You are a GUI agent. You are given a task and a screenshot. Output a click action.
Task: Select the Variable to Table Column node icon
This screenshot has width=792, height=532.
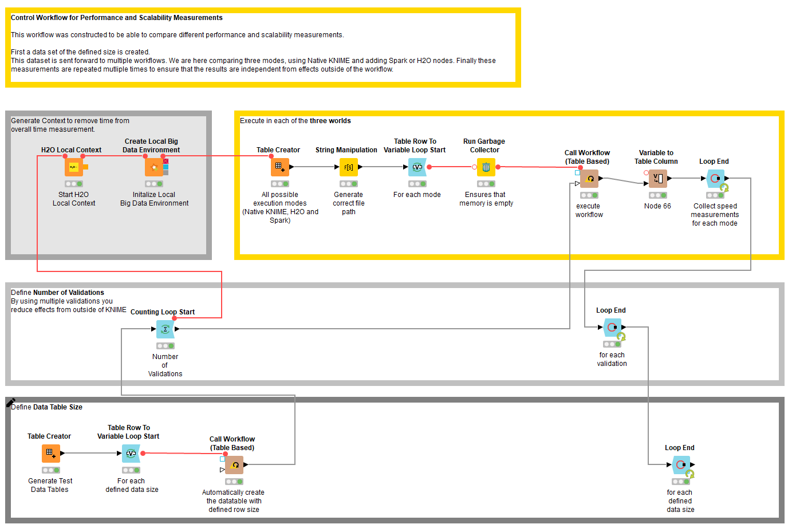click(658, 179)
